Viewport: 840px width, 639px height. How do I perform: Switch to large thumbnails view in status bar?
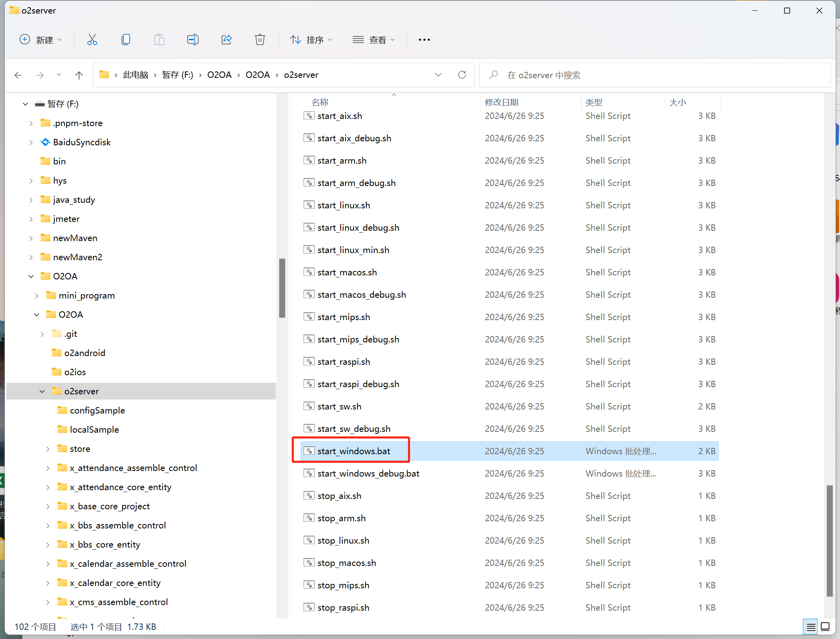825,627
